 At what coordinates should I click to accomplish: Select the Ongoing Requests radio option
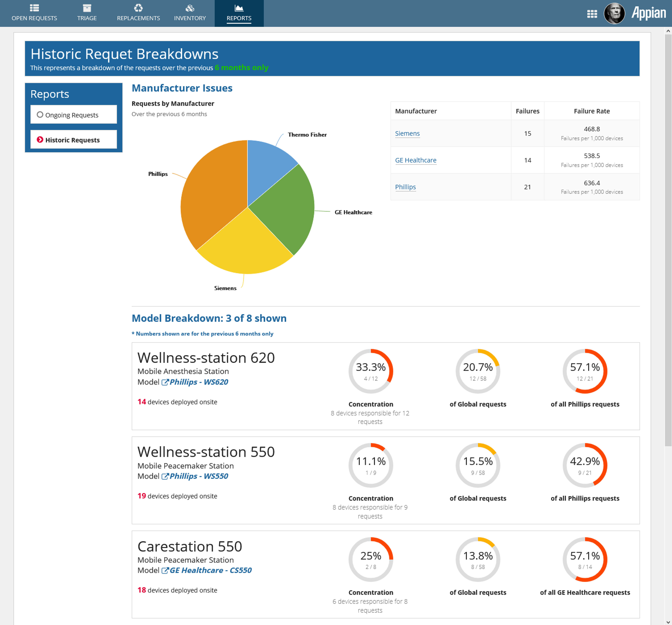[40, 115]
